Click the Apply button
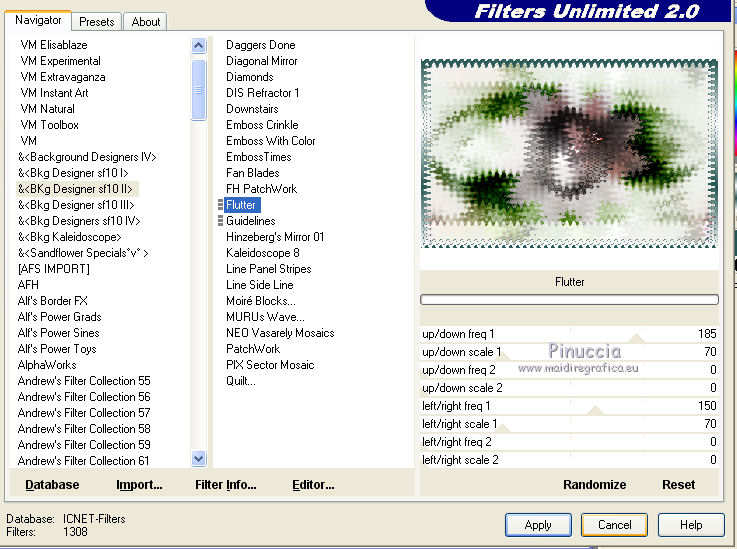 (x=538, y=525)
